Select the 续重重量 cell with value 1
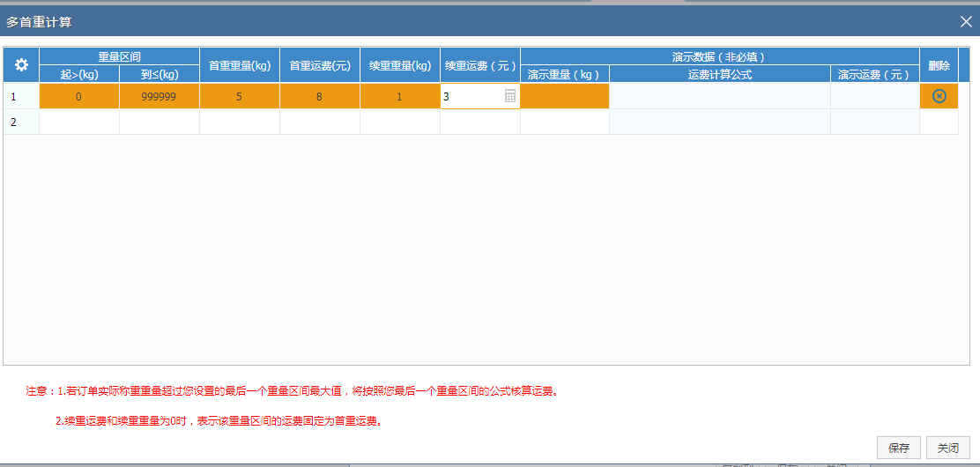The width and height of the screenshot is (980, 467). tap(400, 96)
